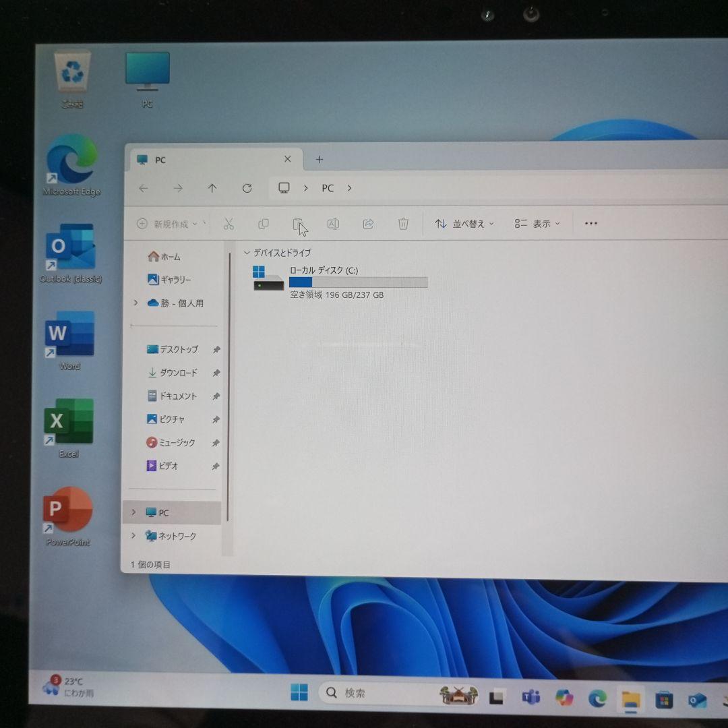Unpin デスクトップ using its pin icon
The height and width of the screenshot is (728, 728).
[216, 350]
